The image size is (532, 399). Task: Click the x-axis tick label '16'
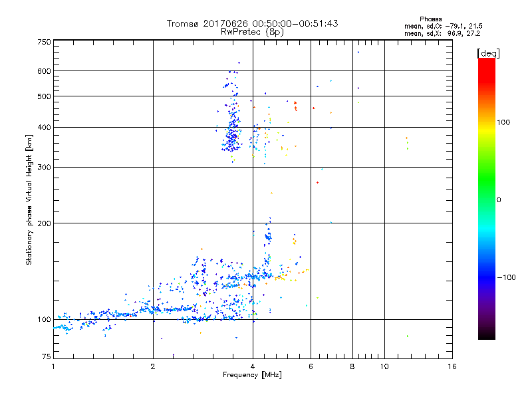[x=452, y=366]
